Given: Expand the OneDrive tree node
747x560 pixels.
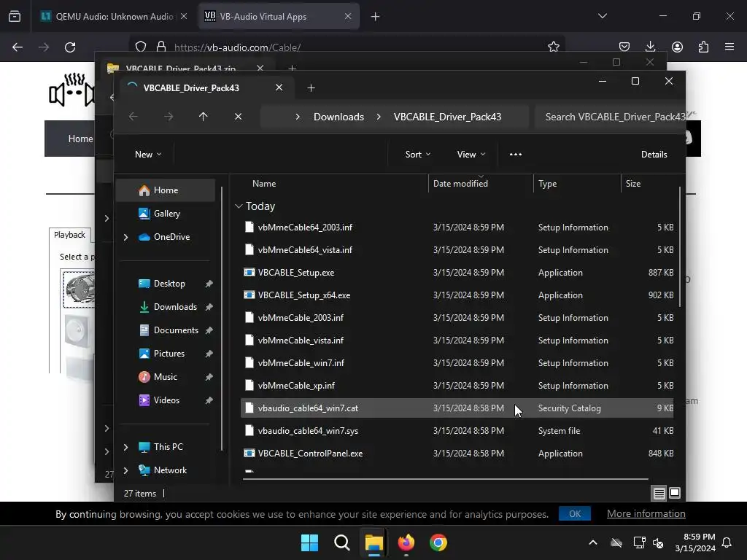Looking at the screenshot, I should [125, 237].
